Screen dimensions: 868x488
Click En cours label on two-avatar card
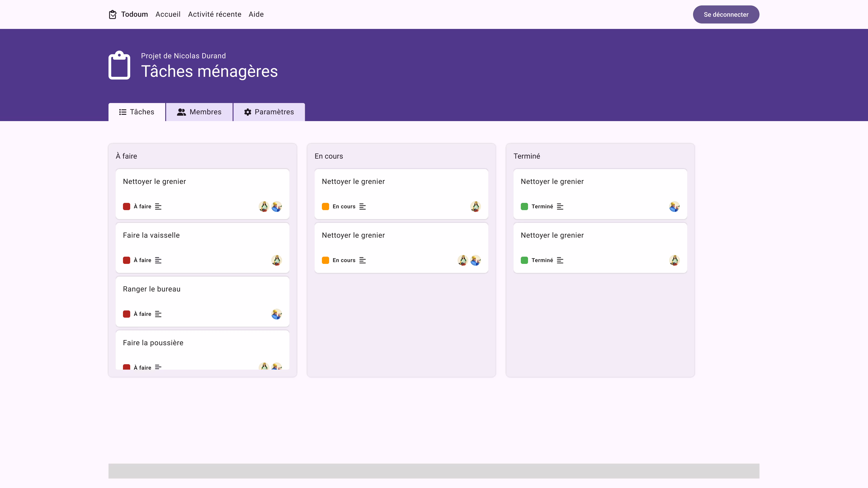click(x=344, y=260)
